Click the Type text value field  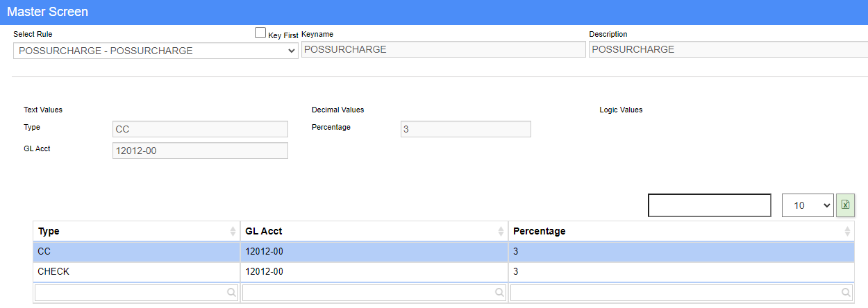click(200, 129)
